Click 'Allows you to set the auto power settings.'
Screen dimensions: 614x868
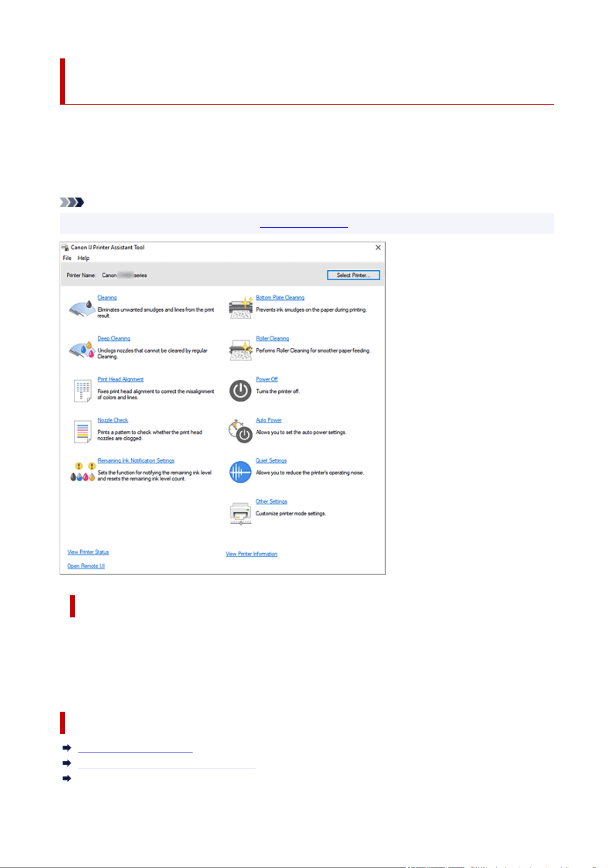coord(301,432)
